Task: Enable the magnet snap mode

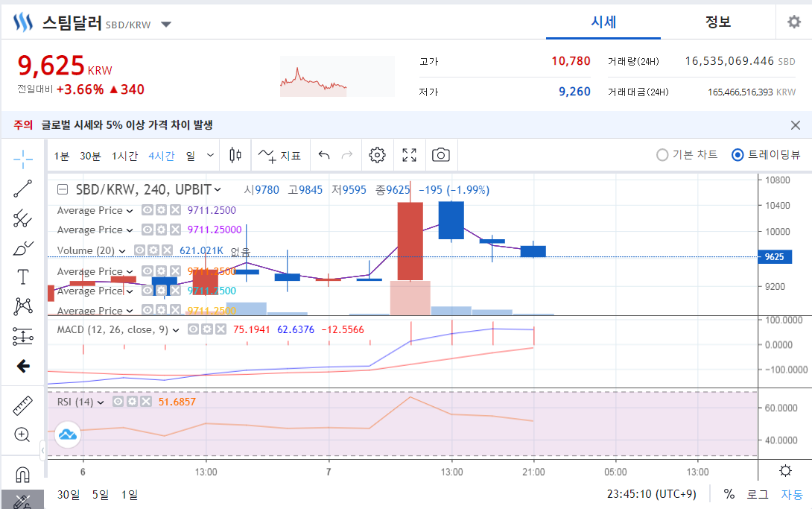Action: (23, 474)
